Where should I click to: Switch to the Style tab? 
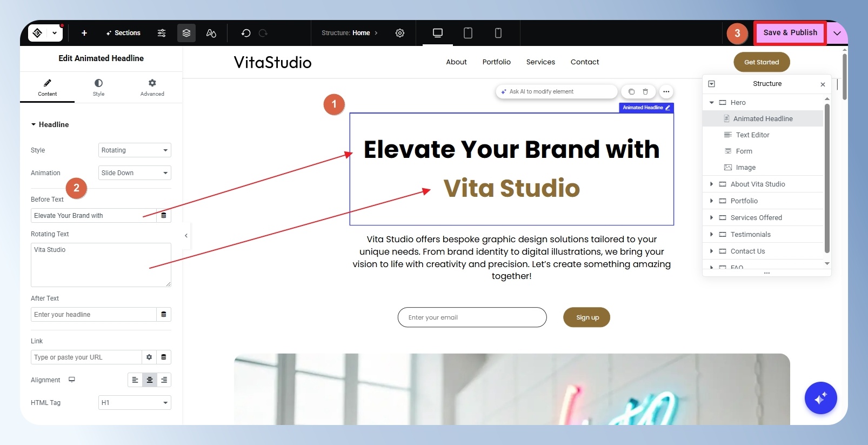click(x=98, y=88)
